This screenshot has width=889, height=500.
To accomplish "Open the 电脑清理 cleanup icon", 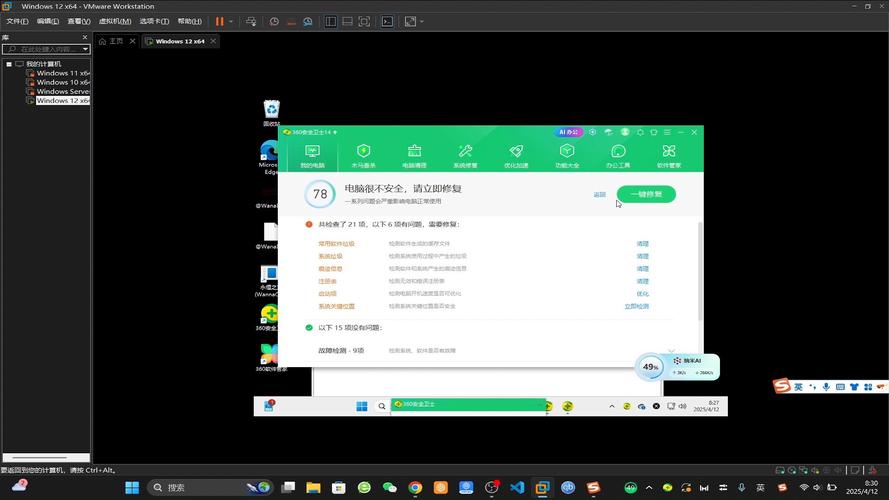I will (414, 155).
